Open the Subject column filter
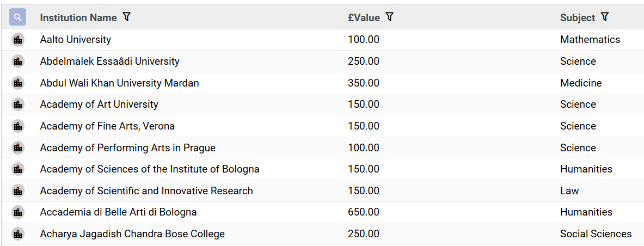The height and width of the screenshot is (246, 644). (604, 17)
